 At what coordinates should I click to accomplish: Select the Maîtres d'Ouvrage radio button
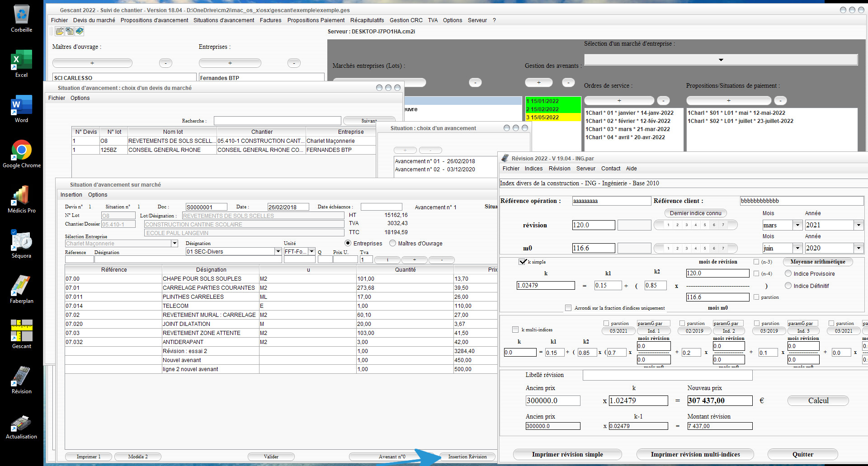392,243
